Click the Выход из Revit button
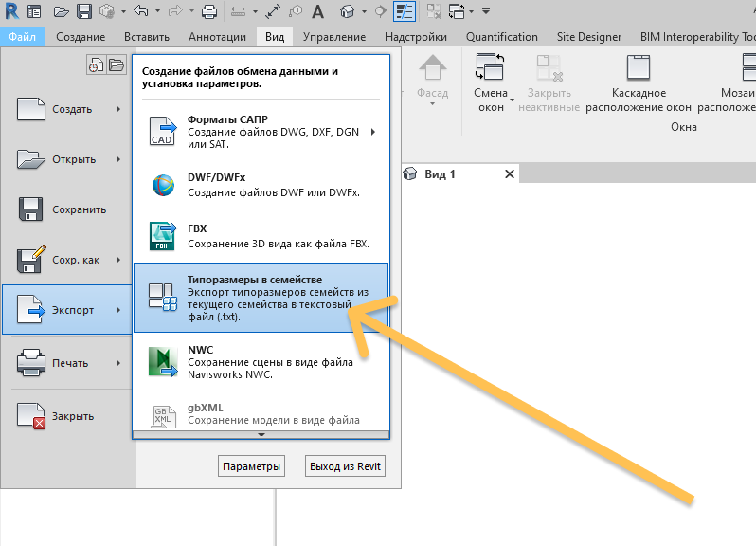Image resolution: width=756 pixels, height=546 pixels. click(345, 466)
